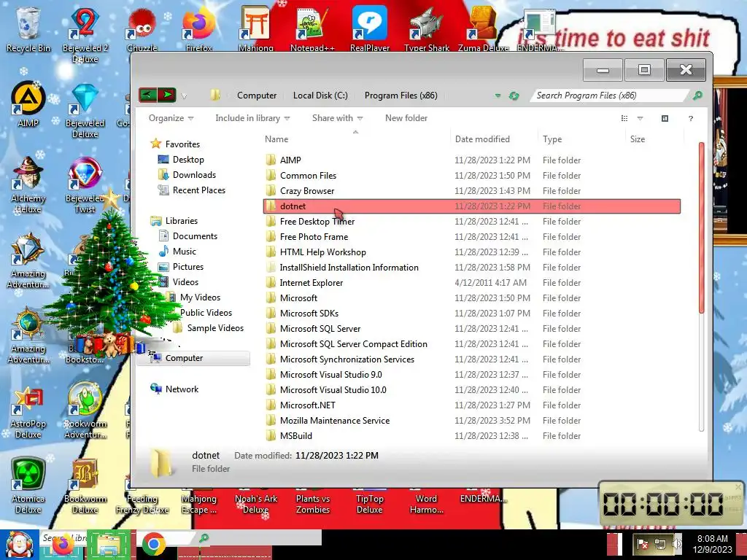747x560 pixels.
Task: Click the Explorer forward navigation arrow
Action: pyautogui.click(x=167, y=95)
